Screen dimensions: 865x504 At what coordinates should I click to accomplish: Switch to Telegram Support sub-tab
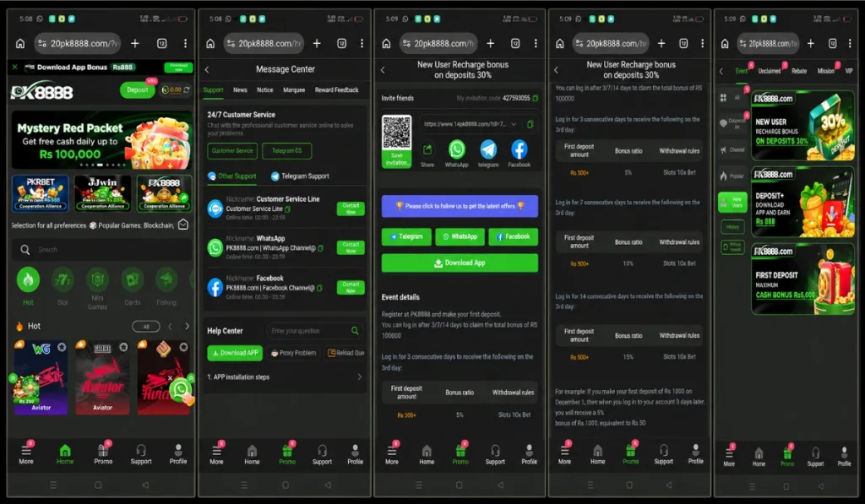click(x=300, y=176)
